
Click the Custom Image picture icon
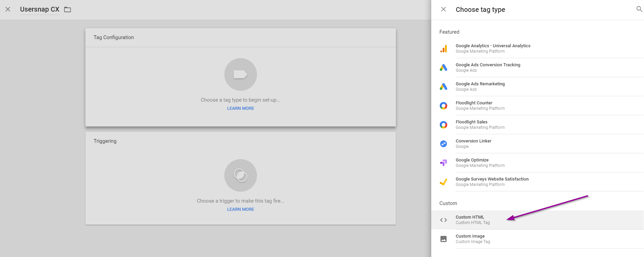point(444,239)
